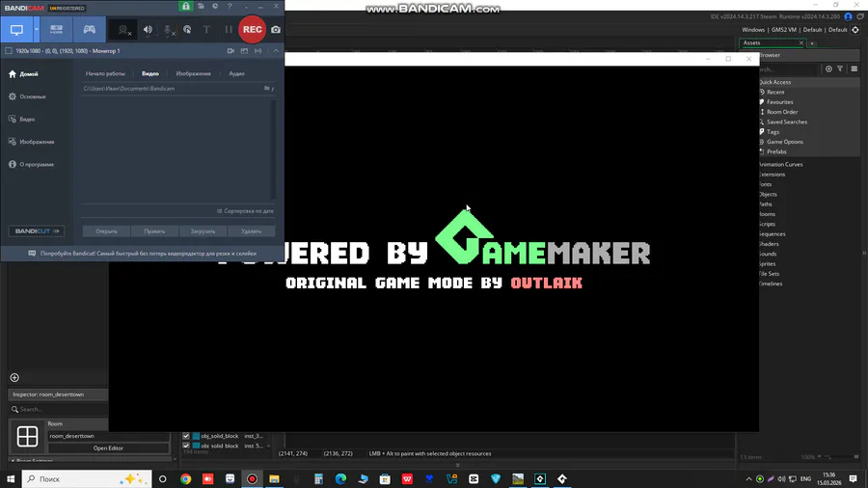The image size is (868, 488).
Task: Open Bandicam scheduled recording clock icon
Action: click(215, 6)
